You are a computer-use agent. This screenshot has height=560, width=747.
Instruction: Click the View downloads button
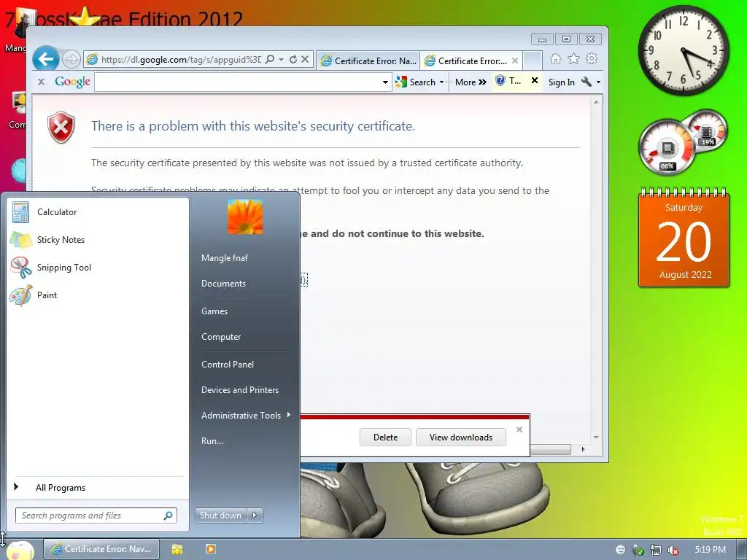click(461, 437)
